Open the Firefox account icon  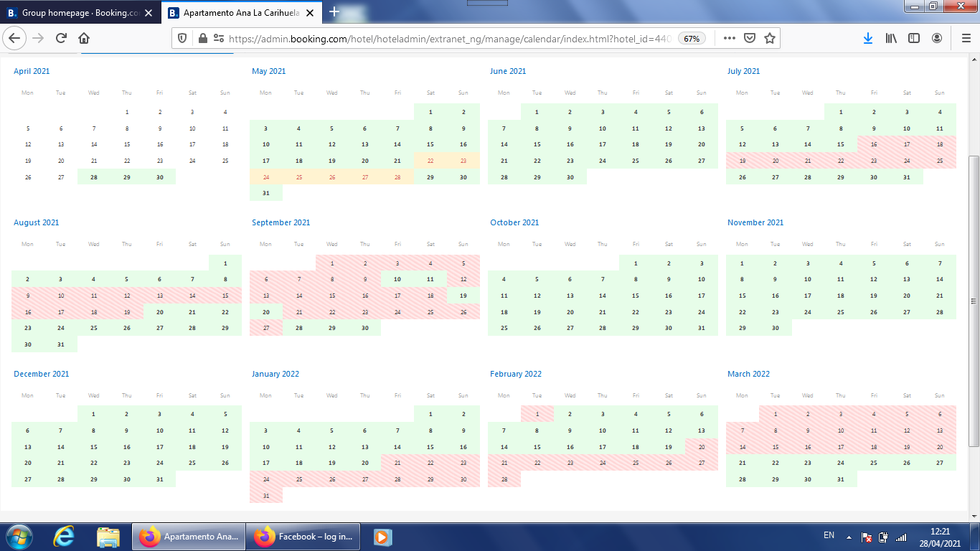[937, 39]
